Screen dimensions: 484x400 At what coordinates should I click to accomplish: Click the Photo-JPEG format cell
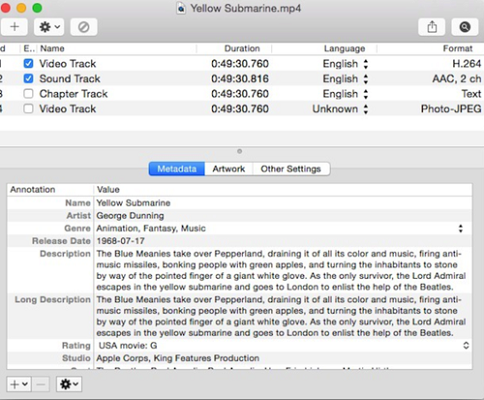(x=451, y=109)
